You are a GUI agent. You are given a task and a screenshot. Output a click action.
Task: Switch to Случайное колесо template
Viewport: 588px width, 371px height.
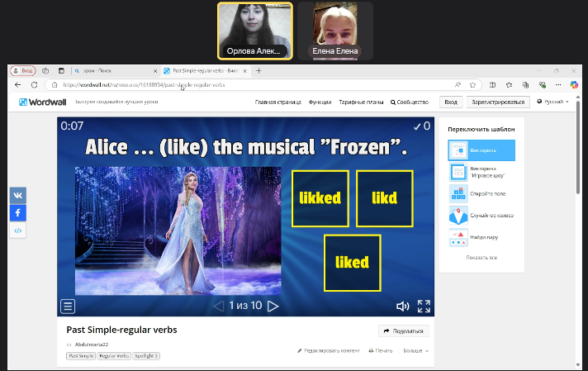(x=481, y=216)
